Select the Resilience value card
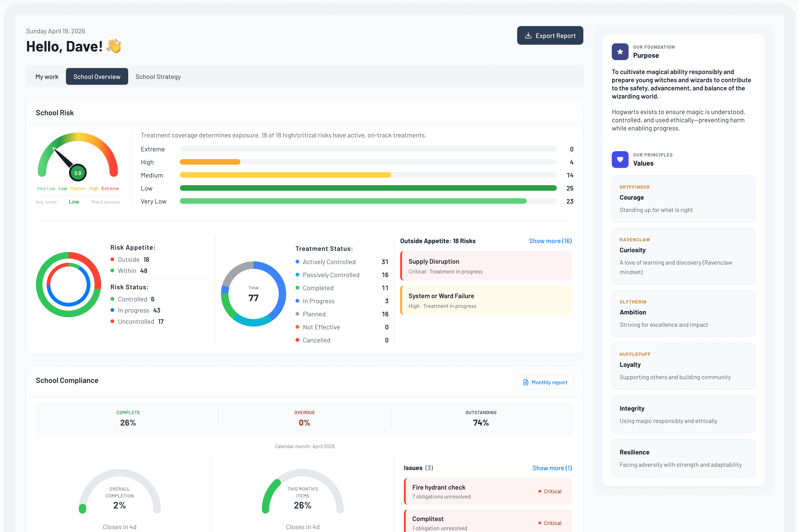 pos(684,458)
